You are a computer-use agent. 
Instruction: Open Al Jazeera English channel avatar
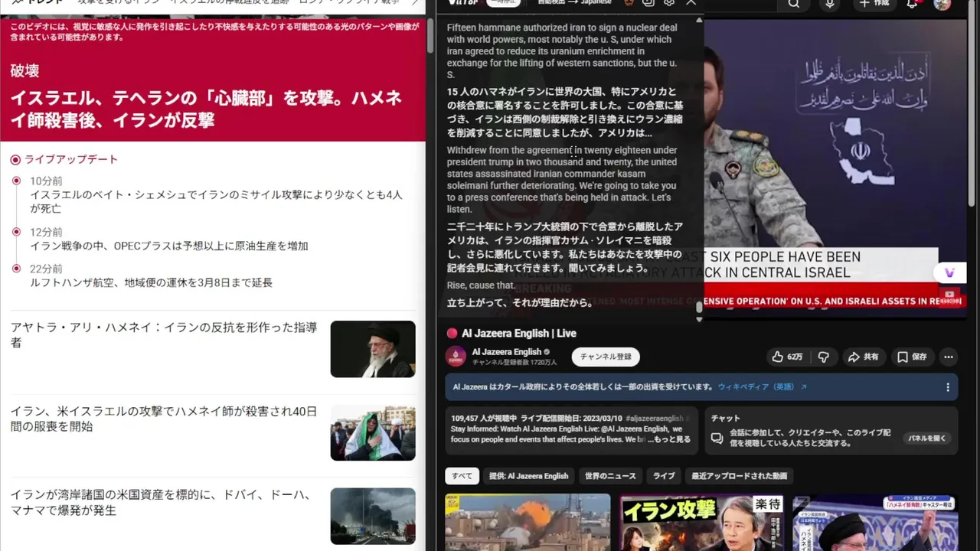(x=456, y=357)
